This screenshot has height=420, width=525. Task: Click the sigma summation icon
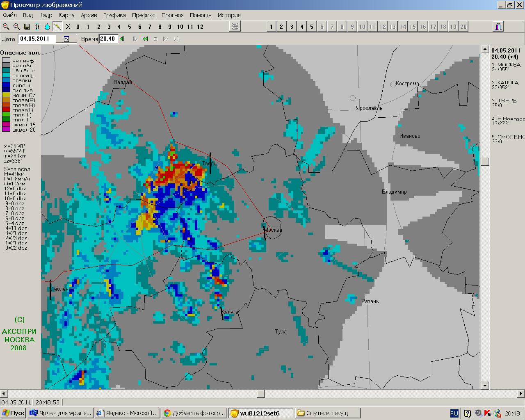pos(68,27)
